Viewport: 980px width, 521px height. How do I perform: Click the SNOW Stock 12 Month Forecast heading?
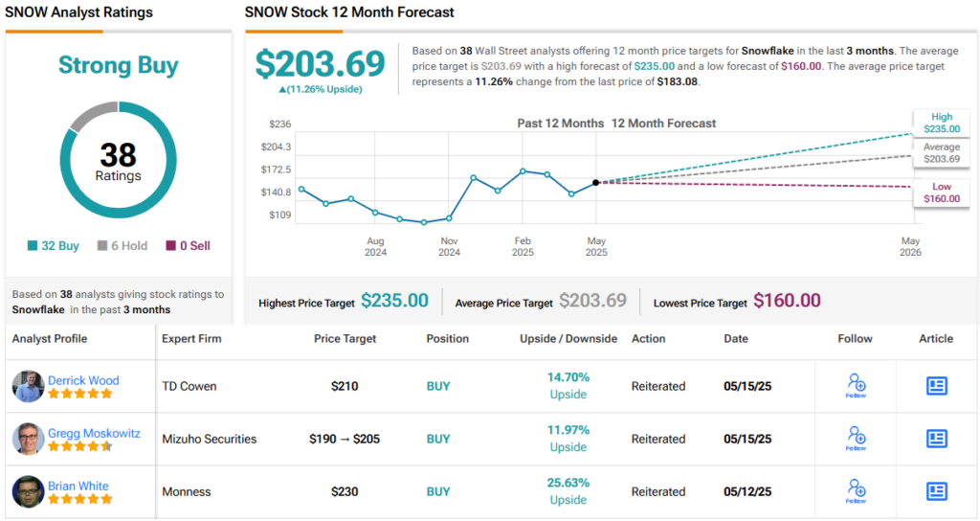pyautogui.click(x=349, y=11)
